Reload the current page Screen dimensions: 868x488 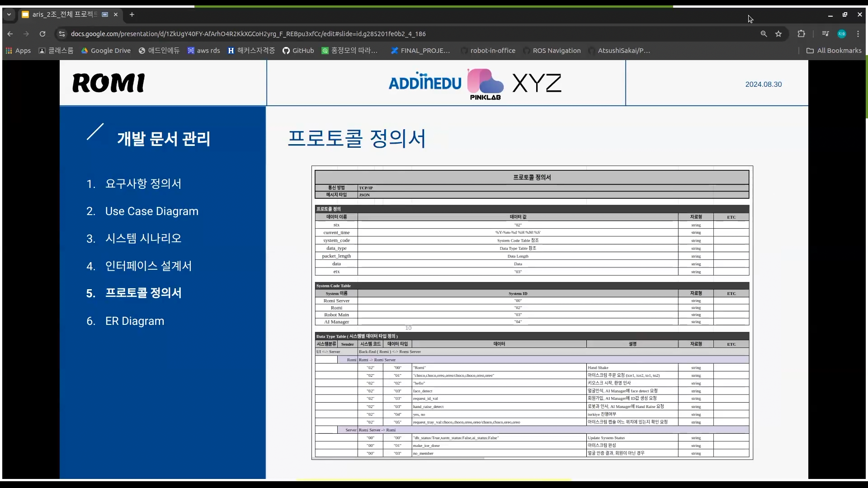pyautogui.click(x=42, y=34)
